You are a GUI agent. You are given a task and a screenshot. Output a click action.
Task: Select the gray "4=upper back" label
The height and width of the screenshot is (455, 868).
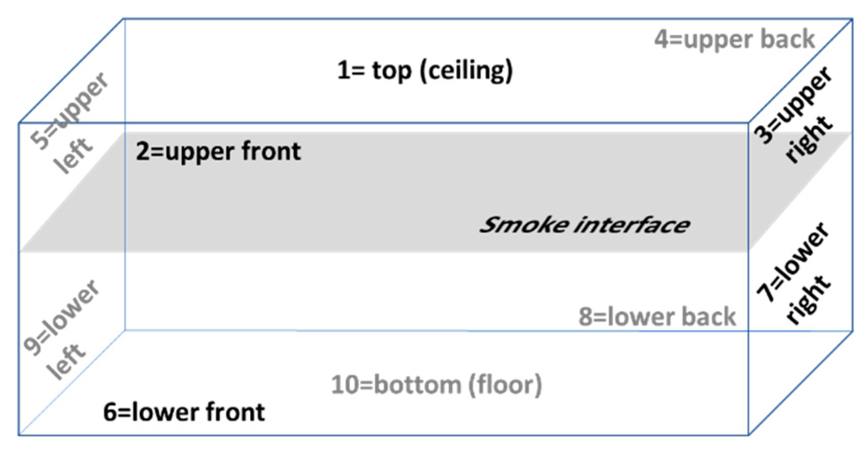pos(734,39)
